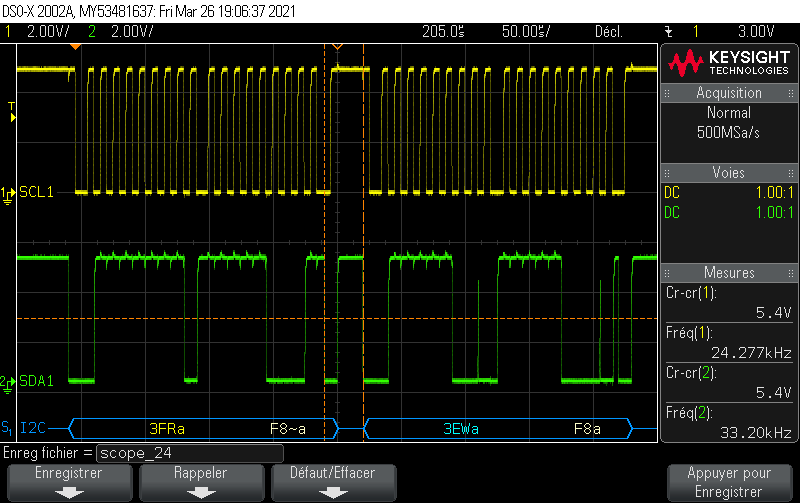Open the Mesures measurements panel header
This screenshot has width=800, height=503.
729,272
